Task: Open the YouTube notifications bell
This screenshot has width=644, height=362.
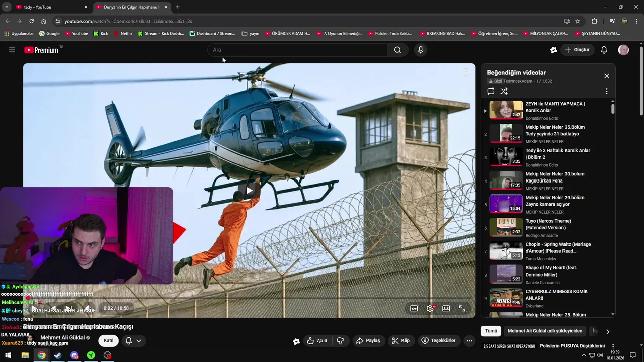Action: (x=604, y=50)
